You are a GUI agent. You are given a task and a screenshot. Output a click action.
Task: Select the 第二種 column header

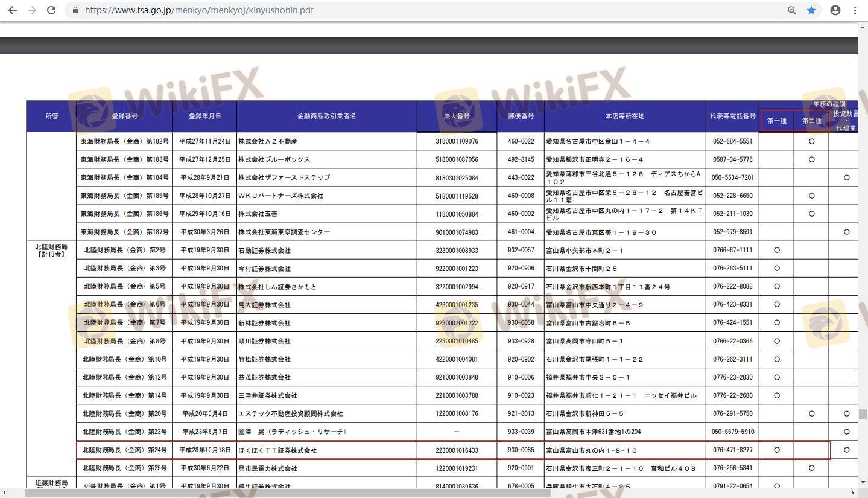point(811,121)
